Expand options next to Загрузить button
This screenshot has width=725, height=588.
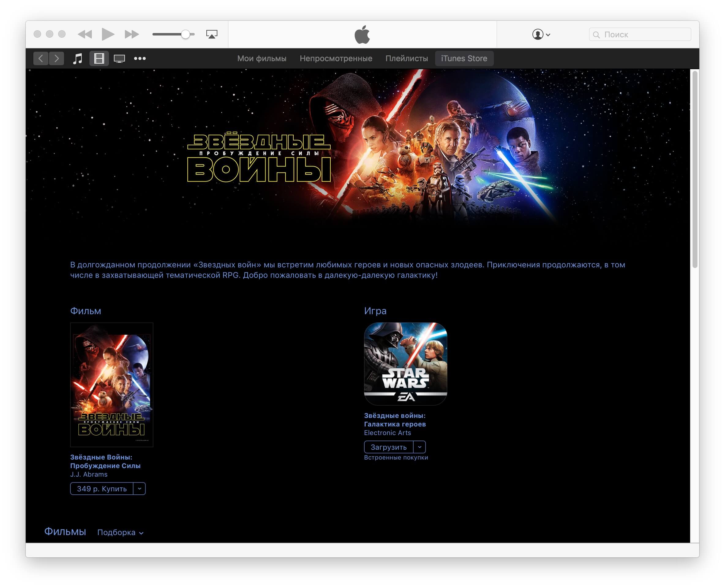(x=420, y=447)
